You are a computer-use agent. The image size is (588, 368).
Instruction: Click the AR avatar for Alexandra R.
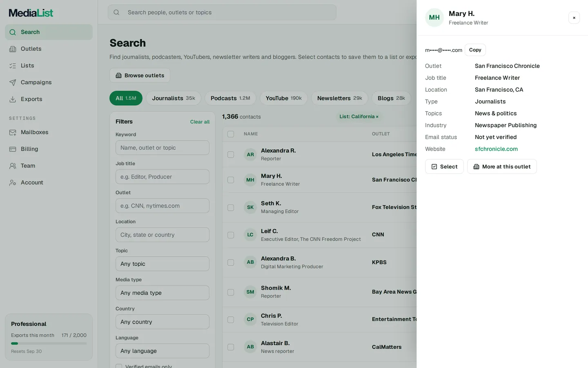[250, 155]
